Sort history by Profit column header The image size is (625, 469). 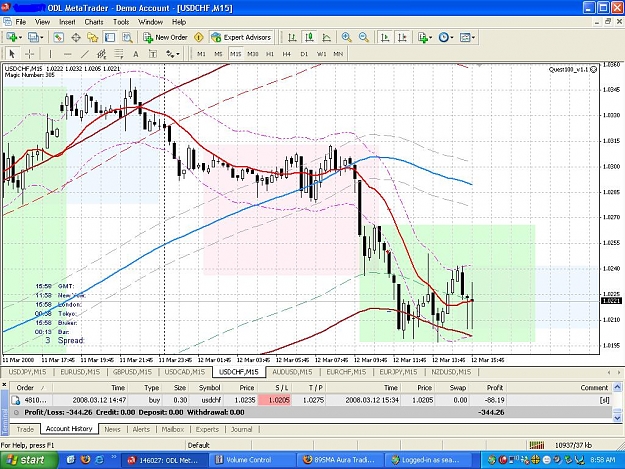point(495,387)
